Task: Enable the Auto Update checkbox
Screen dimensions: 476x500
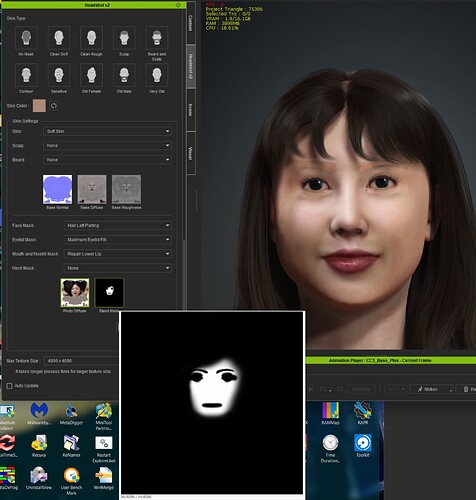Action: (x=9, y=386)
